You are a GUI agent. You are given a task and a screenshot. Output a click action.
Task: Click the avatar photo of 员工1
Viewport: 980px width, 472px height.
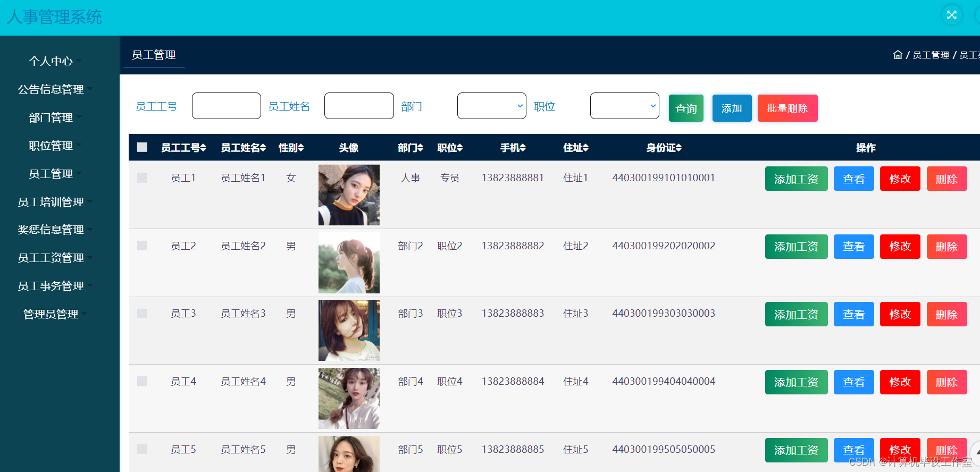[349, 195]
